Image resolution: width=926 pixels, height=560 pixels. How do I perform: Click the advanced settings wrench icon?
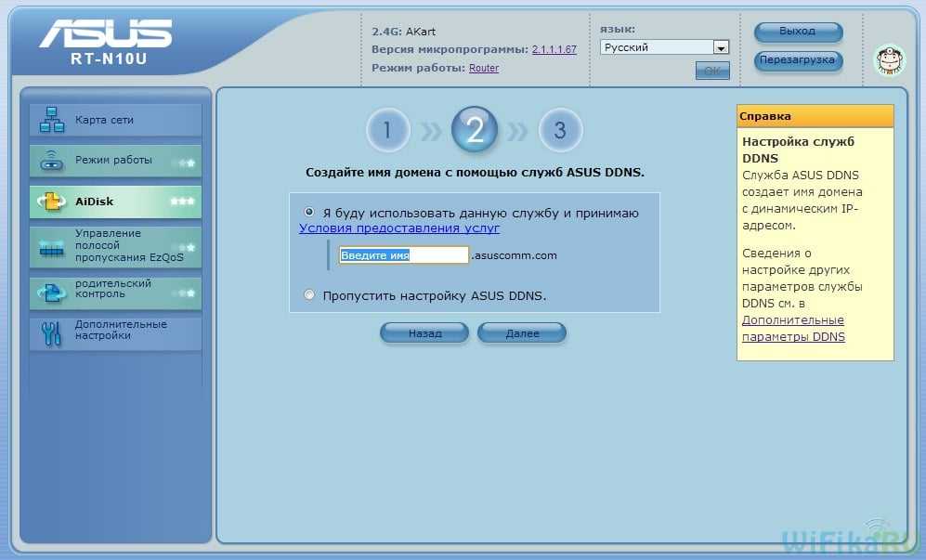pyautogui.click(x=51, y=333)
